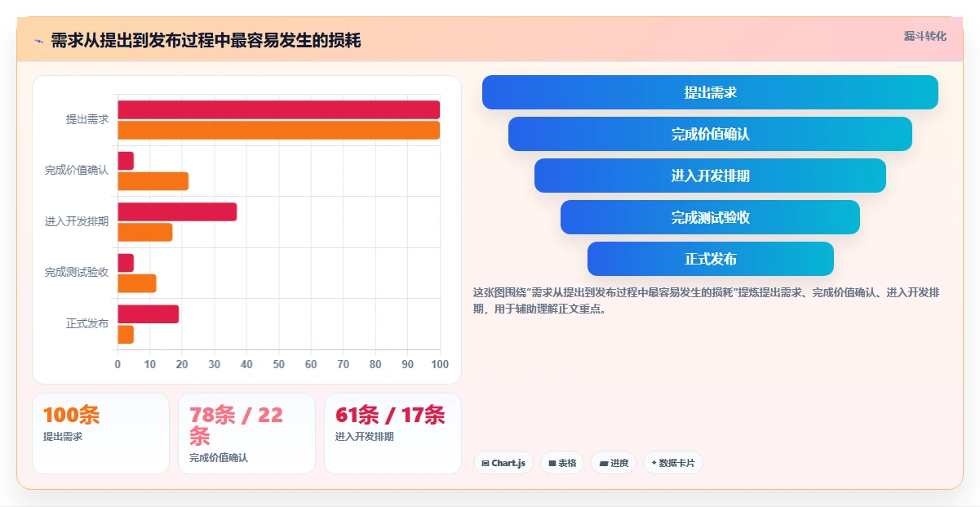Image resolution: width=980 pixels, height=507 pixels.
Task: Click the lightning icon before the title
Action: click(x=38, y=41)
